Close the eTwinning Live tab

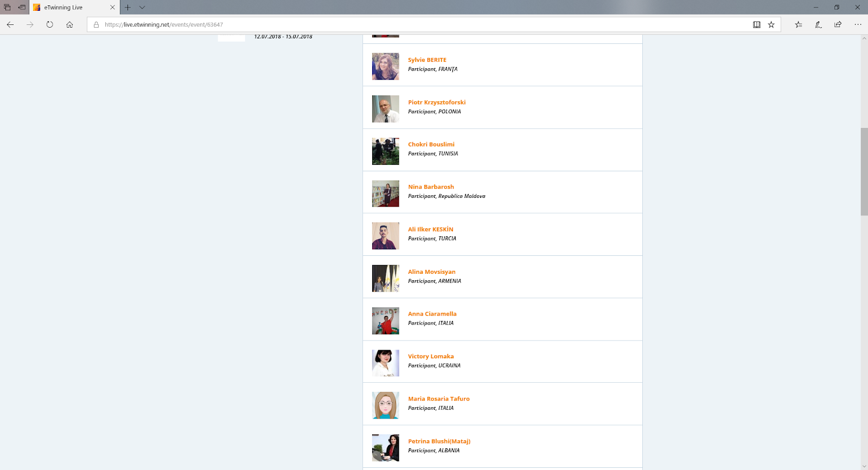112,8
